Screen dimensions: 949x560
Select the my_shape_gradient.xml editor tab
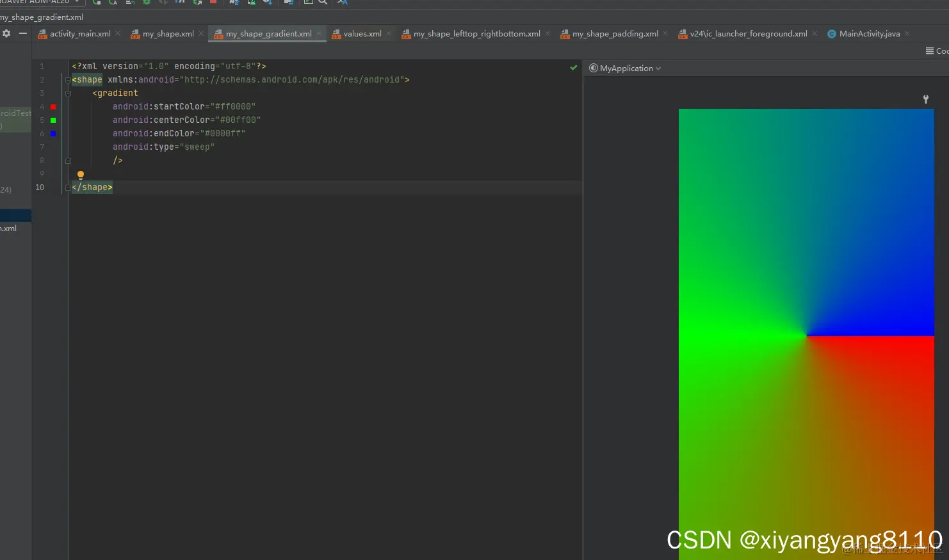[268, 34]
